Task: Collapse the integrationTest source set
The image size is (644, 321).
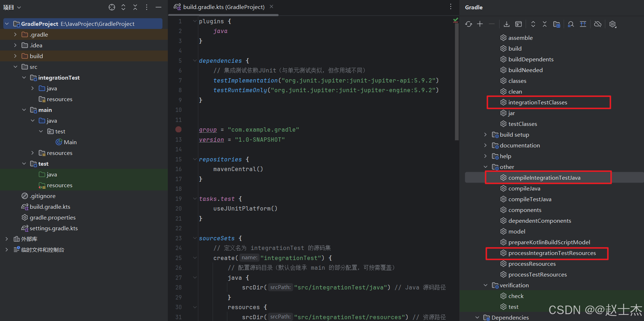Action: click(24, 77)
